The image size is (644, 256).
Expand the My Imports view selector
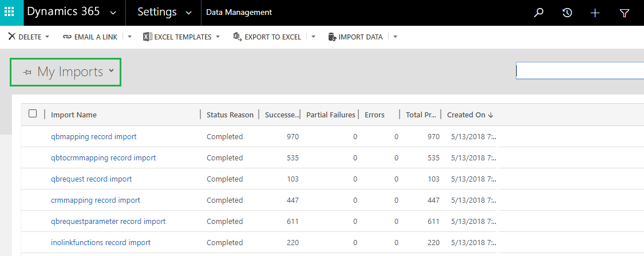click(x=66, y=72)
